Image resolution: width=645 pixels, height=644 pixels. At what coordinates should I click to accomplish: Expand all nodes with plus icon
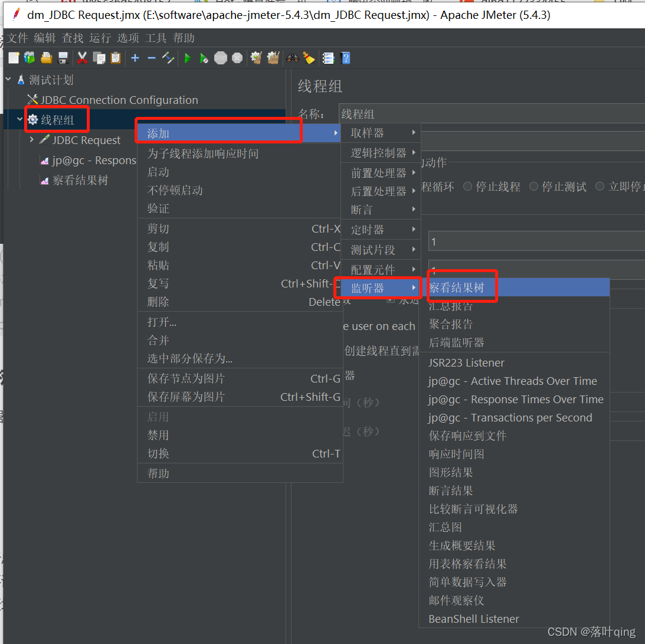coord(135,58)
